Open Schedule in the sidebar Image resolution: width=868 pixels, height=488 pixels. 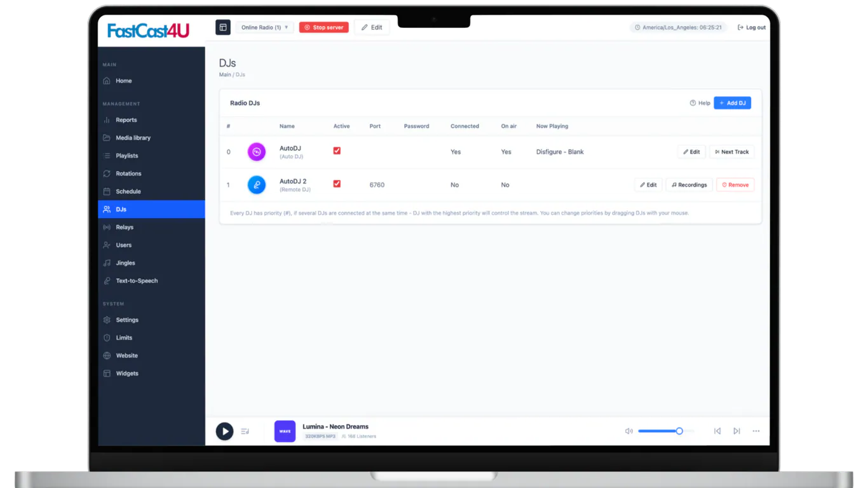tap(151, 191)
